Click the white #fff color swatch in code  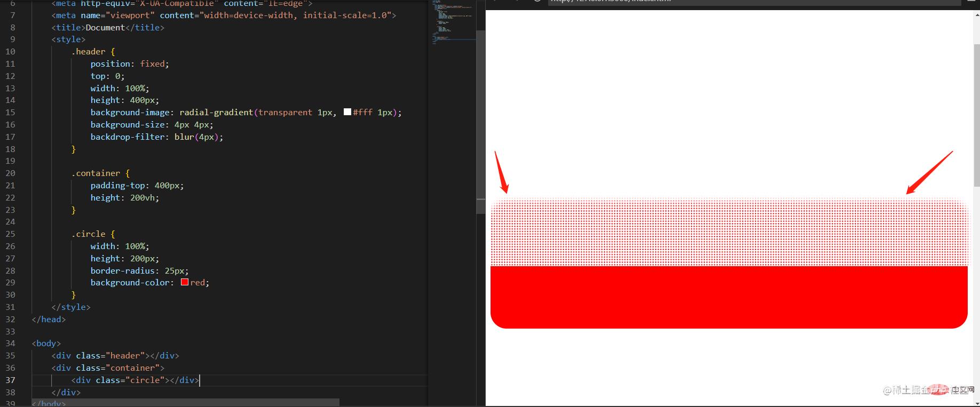[347, 112]
